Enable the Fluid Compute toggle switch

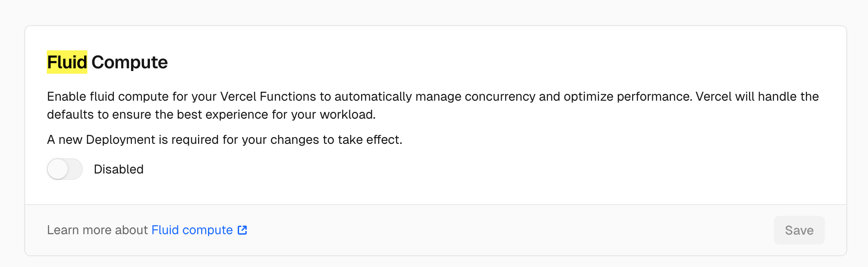point(65,169)
